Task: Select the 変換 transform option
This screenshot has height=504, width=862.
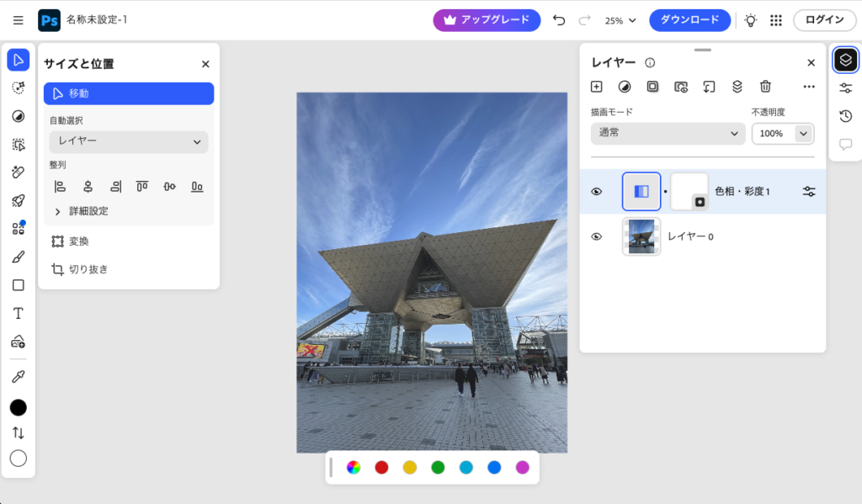Action: 78,241
